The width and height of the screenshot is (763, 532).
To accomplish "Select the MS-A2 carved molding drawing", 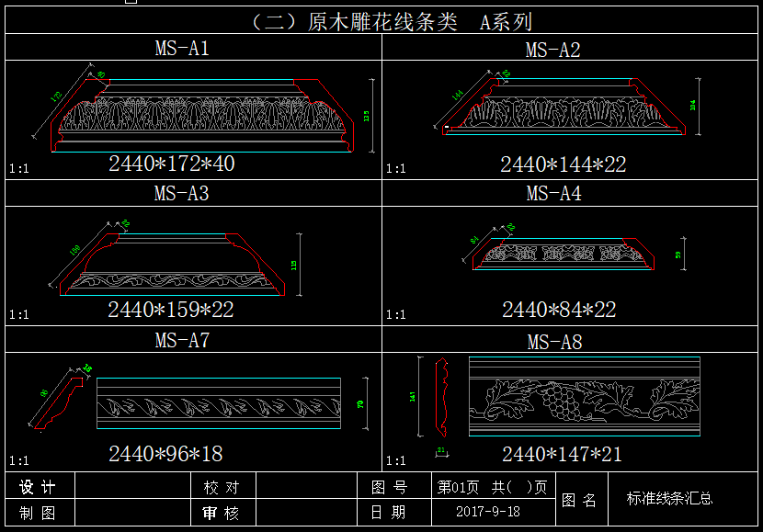I will 564,107.
